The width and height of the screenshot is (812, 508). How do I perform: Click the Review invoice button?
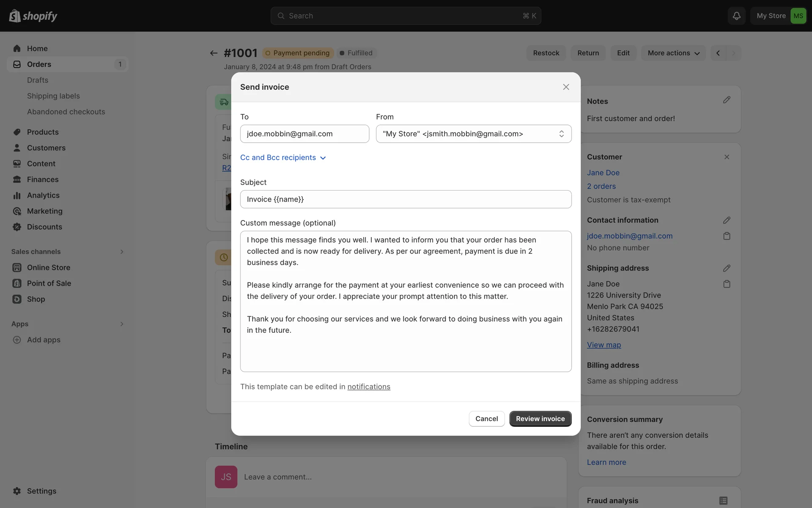[x=540, y=419]
